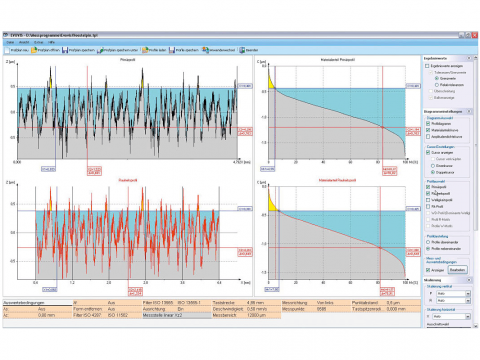
Task: Toggle the 'Rauheitsprofil' checkbox
Action: click(428, 193)
